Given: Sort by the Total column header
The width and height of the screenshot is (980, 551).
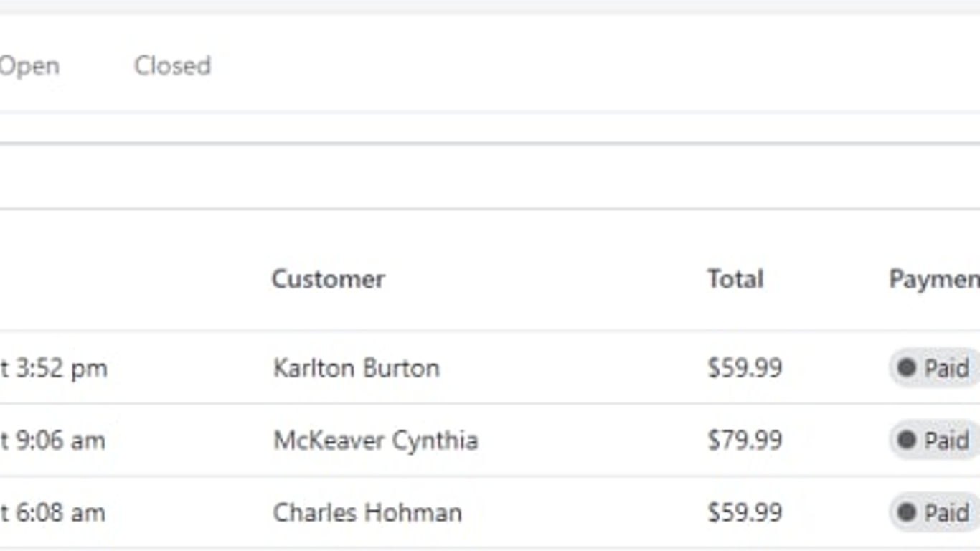Looking at the screenshot, I should [735, 279].
